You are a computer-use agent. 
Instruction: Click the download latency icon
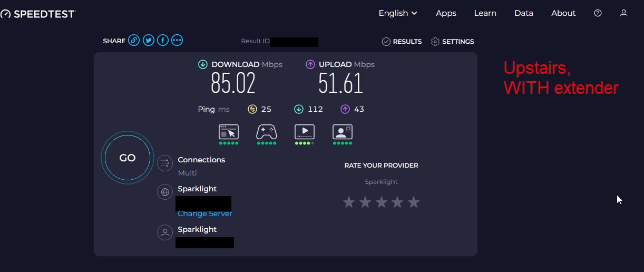pyautogui.click(x=299, y=109)
